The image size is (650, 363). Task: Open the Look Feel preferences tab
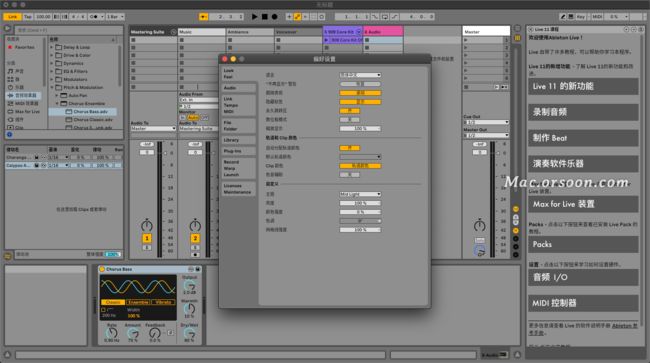(x=238, y=74)
